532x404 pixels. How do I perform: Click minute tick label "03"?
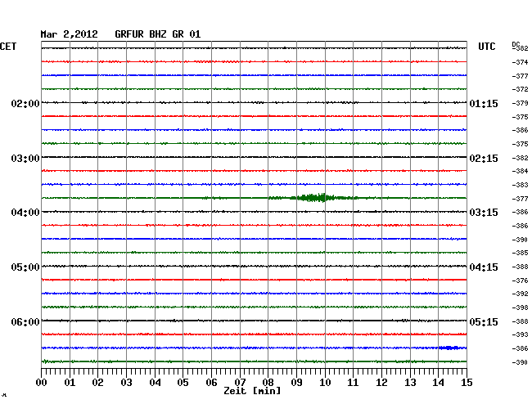pyautogui.click(x=126, y=382)
